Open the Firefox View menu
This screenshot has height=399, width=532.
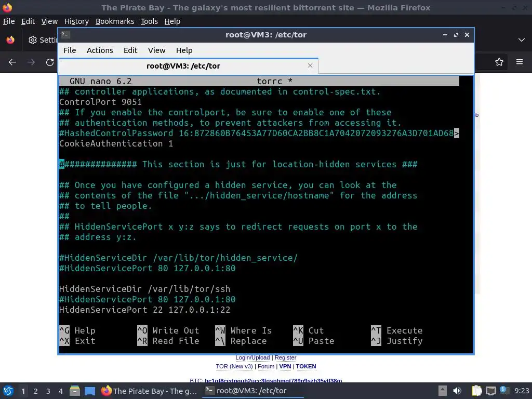(x=49, y=21)
